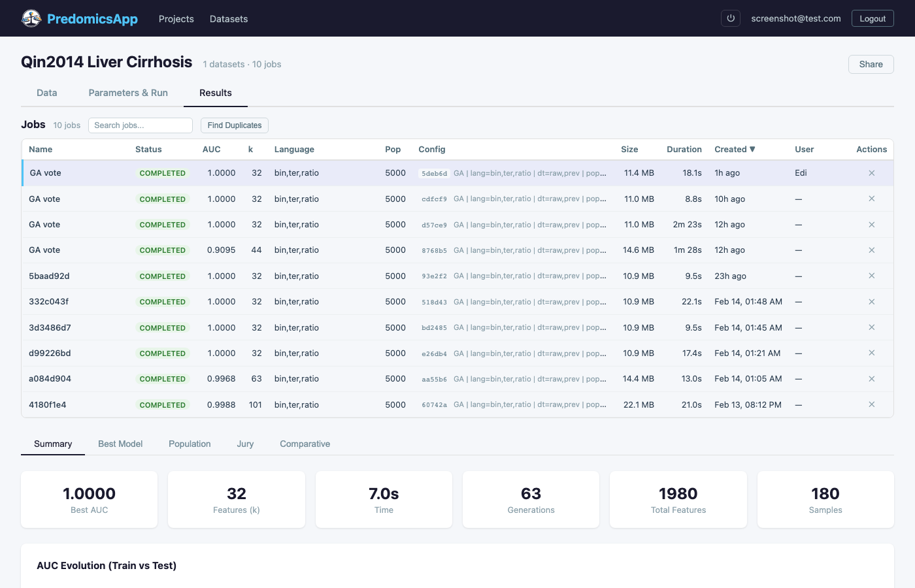The width and height of the screenshot is (915, 588).
Task: Log out using the Logout button
Action: click(872, 18)
